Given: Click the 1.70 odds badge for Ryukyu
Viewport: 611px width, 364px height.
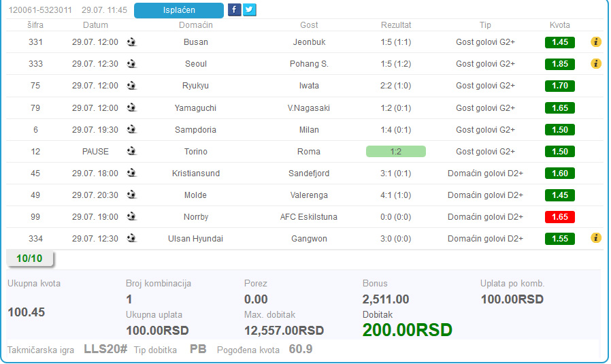Looking at the screenshot, I should 559,86.
